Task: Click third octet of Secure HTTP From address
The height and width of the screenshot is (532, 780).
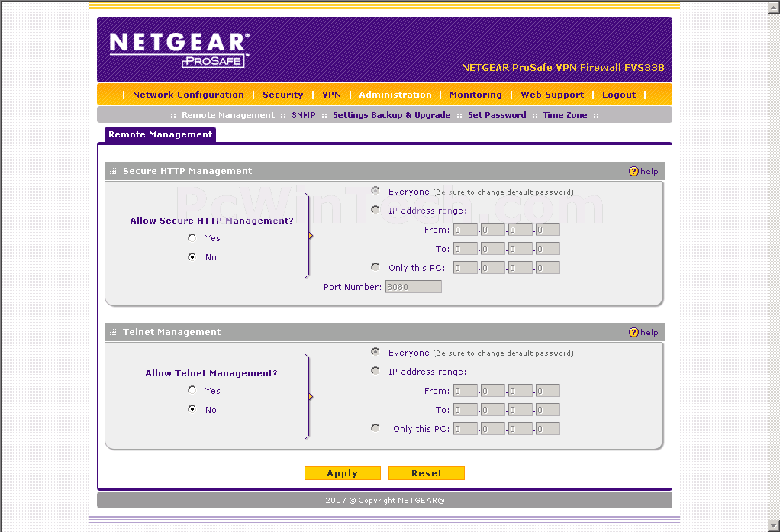Action: click(521, 230)
